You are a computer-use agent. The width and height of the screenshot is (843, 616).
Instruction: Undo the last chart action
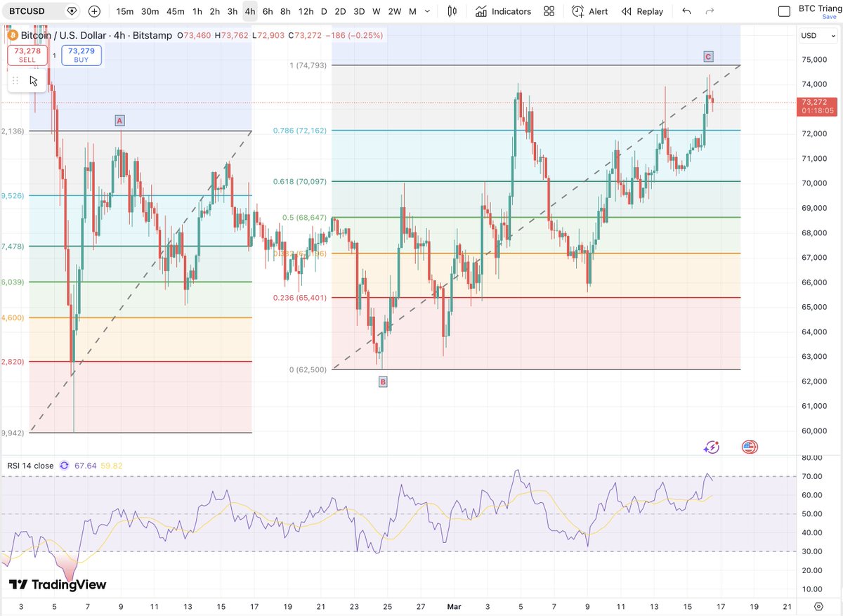pyautogui.click(x=686, y=11)
